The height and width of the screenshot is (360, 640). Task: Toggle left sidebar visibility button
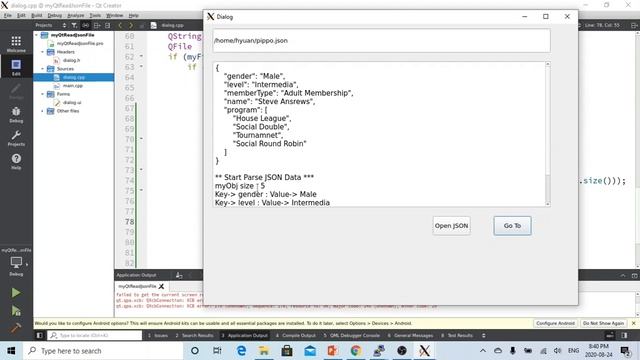pos(40,336)
